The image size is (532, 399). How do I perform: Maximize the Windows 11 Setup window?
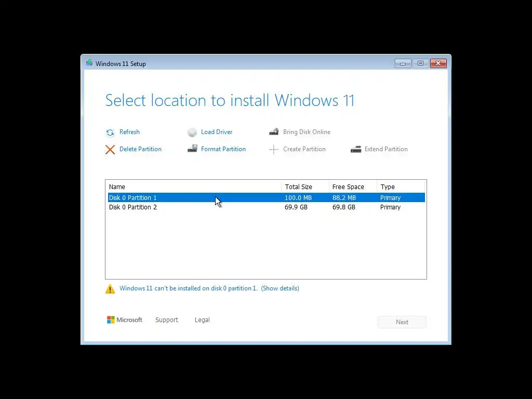tap(420, 63)
